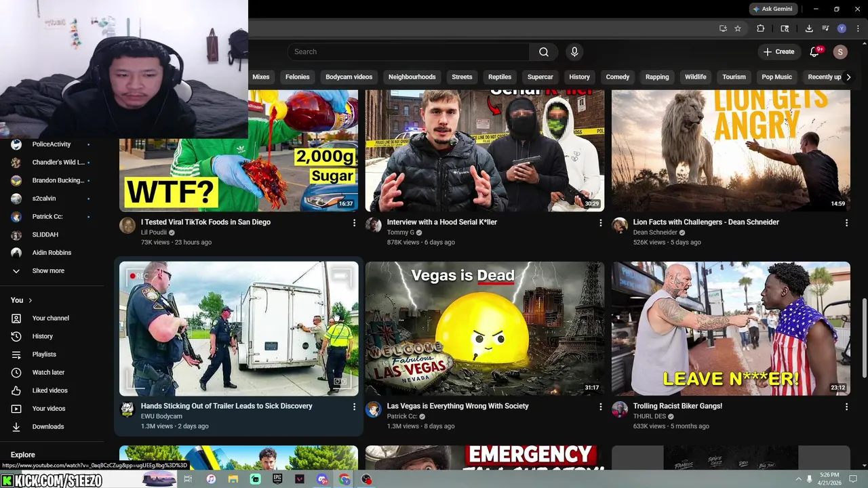Open Chrome three-dot menu
The height and width of the screenshot is (488, 868).
coord(858,28)
